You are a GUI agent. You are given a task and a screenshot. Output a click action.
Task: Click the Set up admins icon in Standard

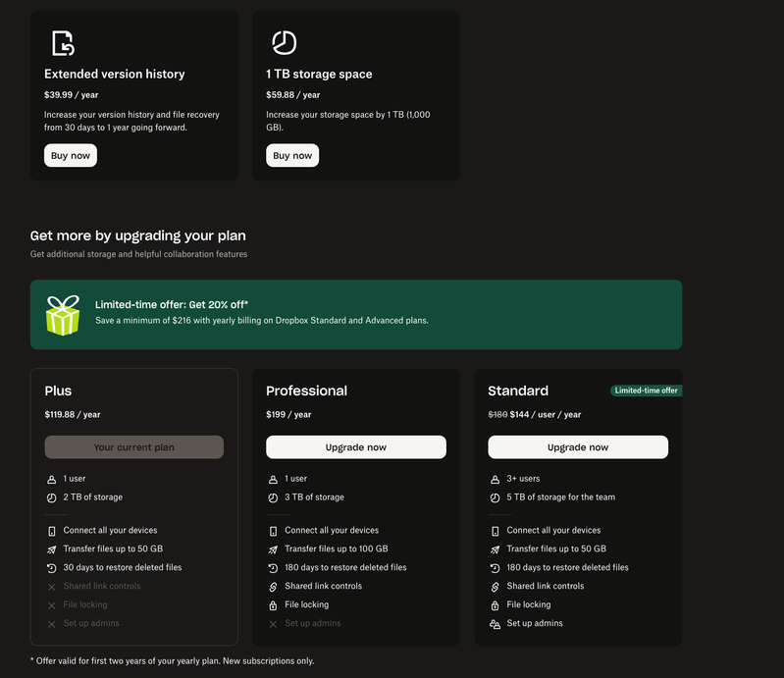[496, 624]
